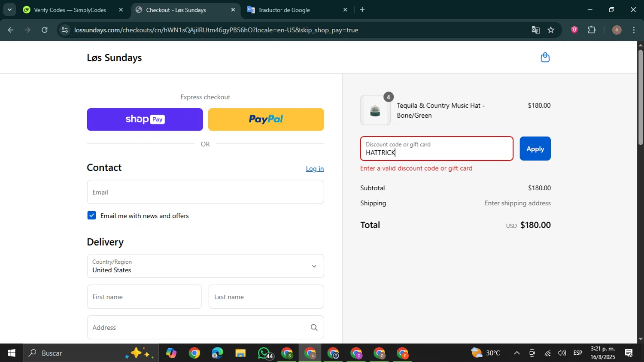Open the shopping bag cart icon

coord(545,58)
